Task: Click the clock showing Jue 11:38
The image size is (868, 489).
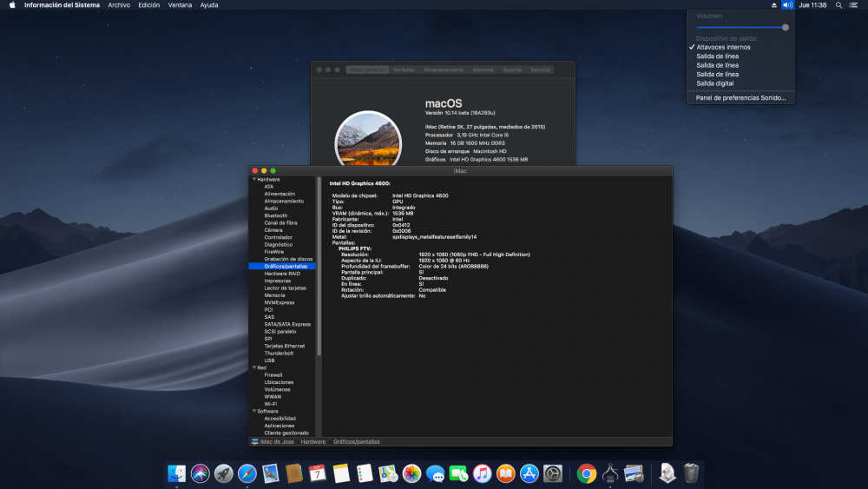Action: 812,5
